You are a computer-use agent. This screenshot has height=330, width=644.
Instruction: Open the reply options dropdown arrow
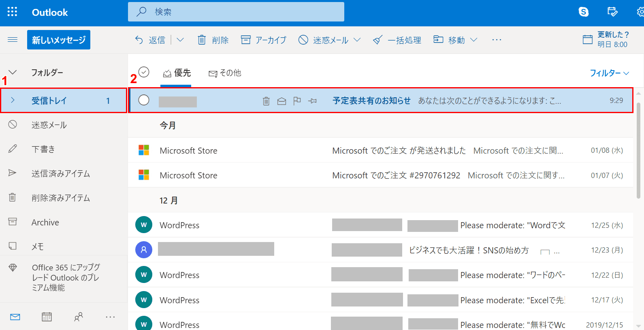pos(180,40)
